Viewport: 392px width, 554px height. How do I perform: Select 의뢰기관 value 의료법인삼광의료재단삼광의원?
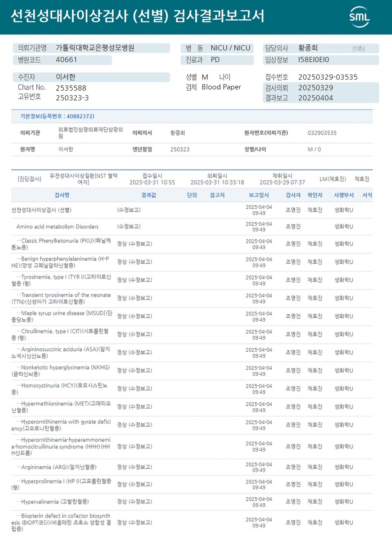pyautogui.click(x=91, y=133)
